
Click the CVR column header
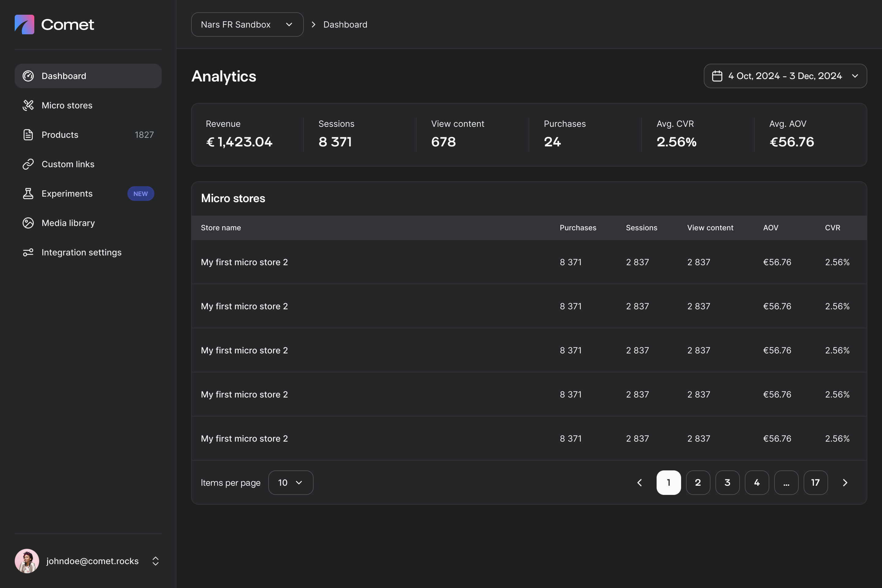click(x=832, y=228)
